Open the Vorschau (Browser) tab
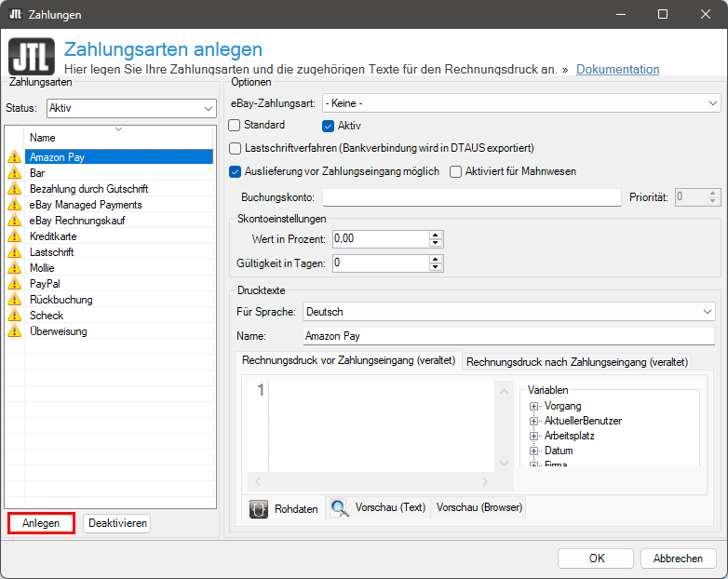Image resolution: width=728 pixels, height=579 pixels. 479,508
